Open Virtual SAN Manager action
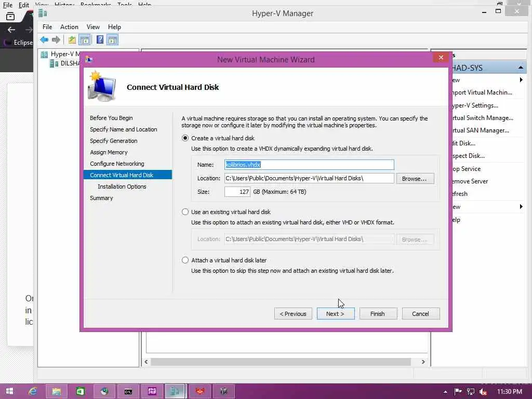This screenshot has width=532, height=399. pos(481,130)
